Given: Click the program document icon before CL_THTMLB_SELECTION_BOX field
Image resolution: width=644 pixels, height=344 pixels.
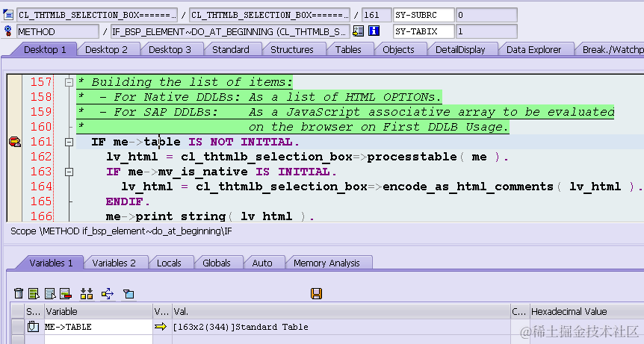Looking at the screenshot, I should 7,15.
